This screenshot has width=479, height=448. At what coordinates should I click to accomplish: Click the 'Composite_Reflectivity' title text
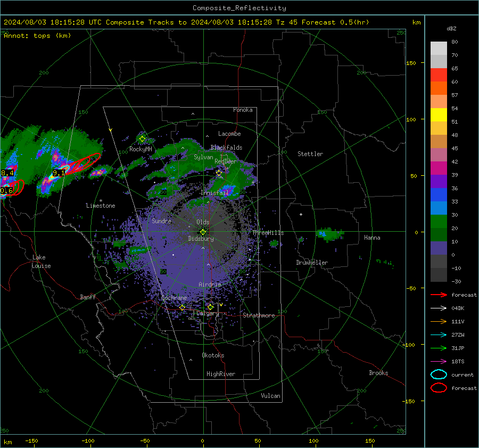click(239, 8)
